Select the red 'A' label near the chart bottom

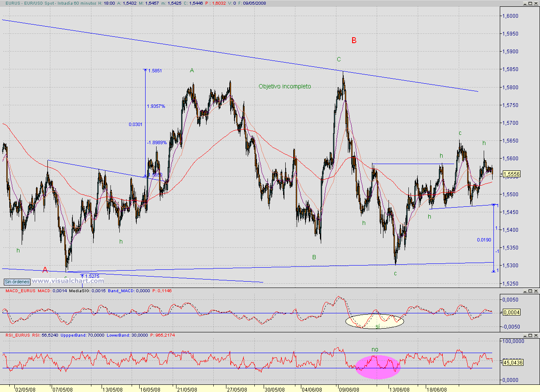pyautogui.click(x=45, y=270)
